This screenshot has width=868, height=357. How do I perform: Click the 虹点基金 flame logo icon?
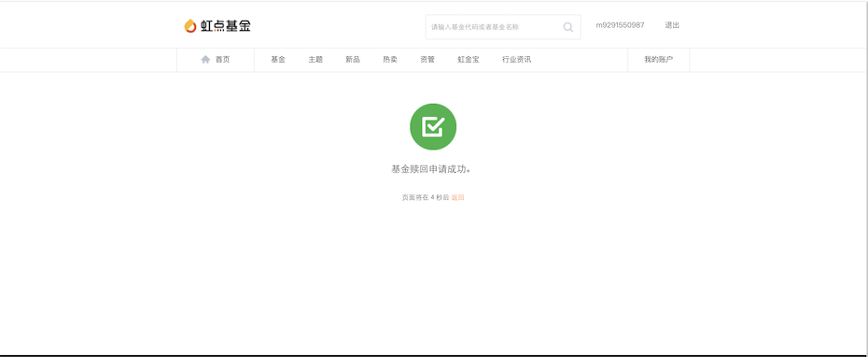pos(190,26)
